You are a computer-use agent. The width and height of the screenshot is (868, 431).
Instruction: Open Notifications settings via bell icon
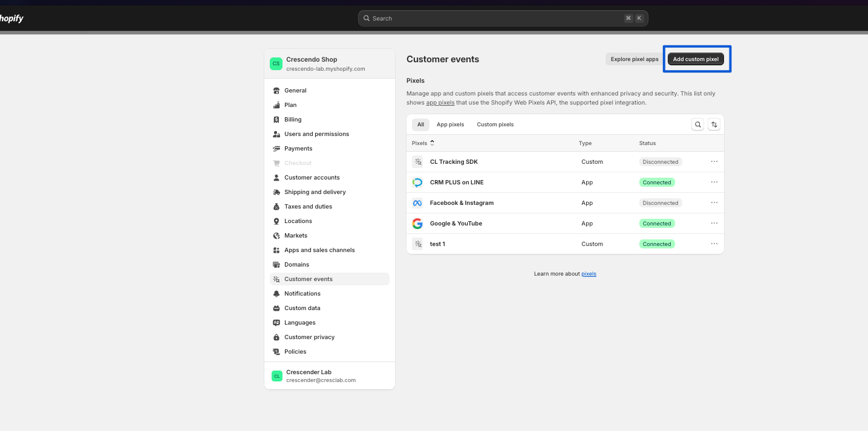tap(276, 294)
